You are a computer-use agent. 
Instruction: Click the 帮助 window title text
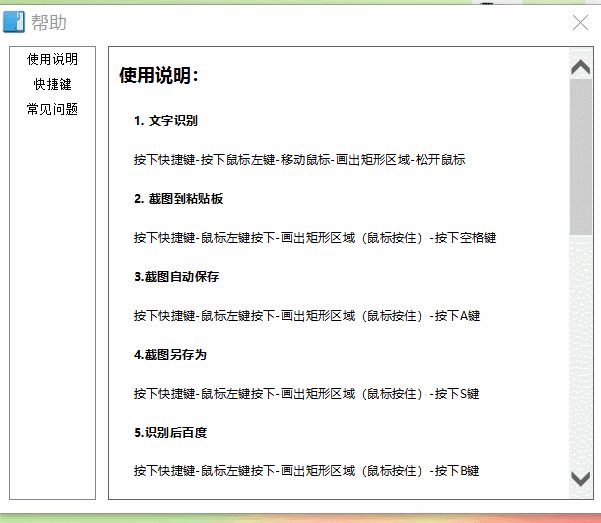coord(49,22)
